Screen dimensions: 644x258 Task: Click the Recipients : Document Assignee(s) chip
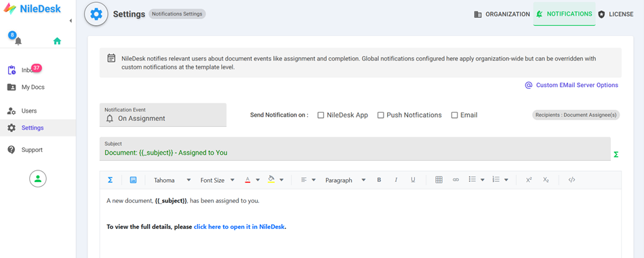click(x=576, y=115)
